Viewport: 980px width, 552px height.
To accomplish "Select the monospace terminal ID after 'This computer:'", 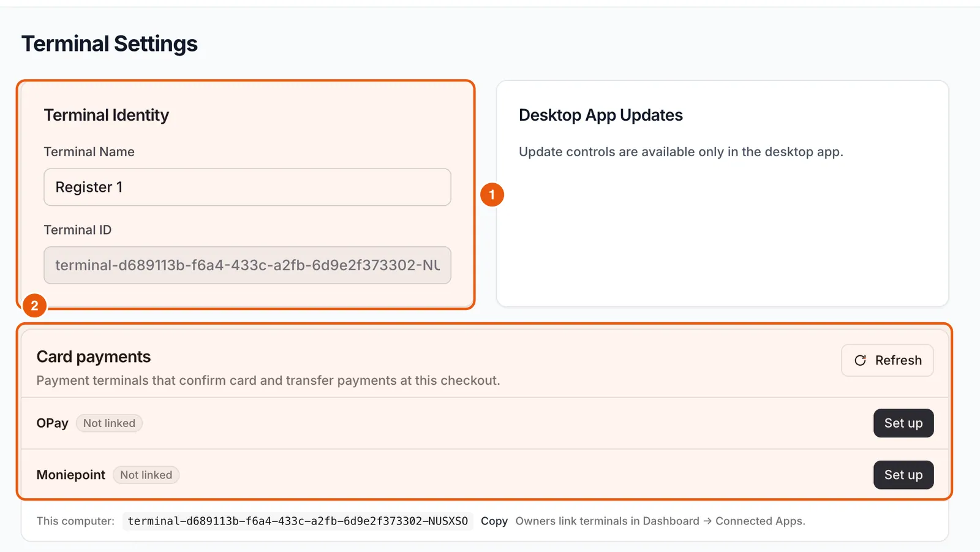I will 298,521.
